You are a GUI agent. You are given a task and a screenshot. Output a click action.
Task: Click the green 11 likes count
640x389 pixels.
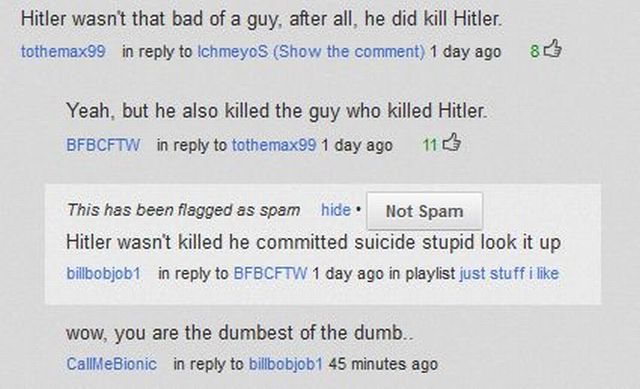430,145
